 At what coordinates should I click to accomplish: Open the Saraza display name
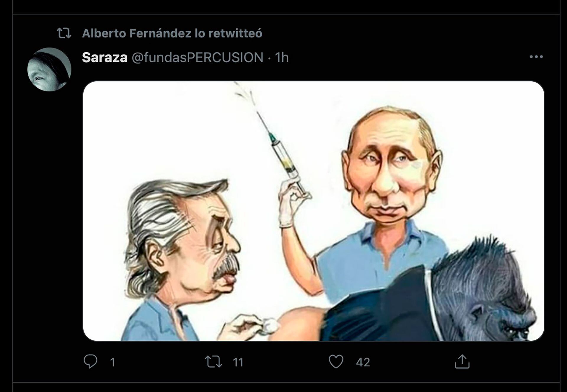click(x=105, y=58)
